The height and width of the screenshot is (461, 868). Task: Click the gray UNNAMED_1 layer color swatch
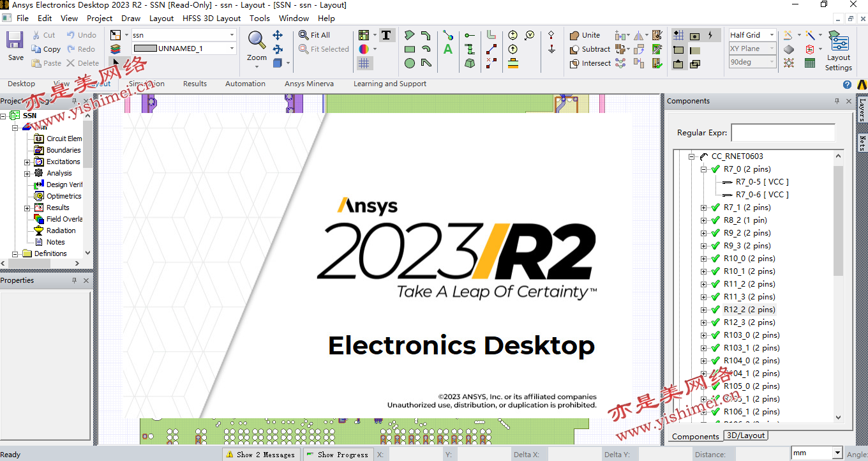(x=145, y=49)
